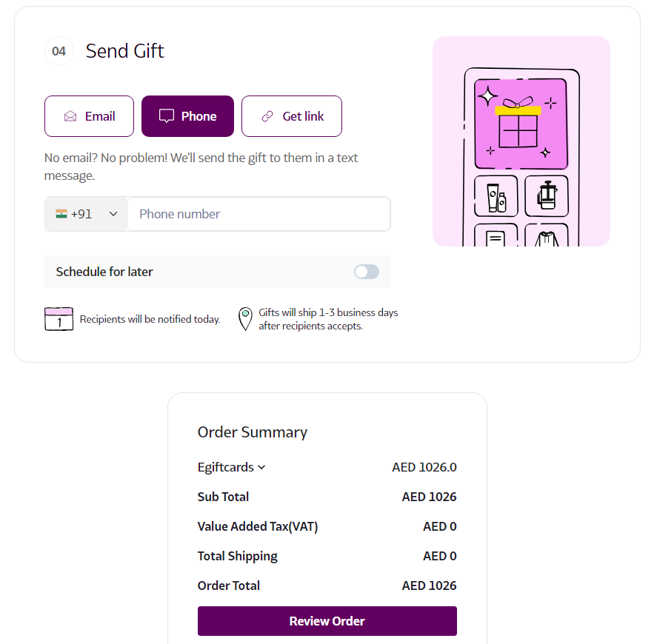Click the envelope icon in Email tab
Viewport: 657px width, 644px height.
click(x=70, y=116)
